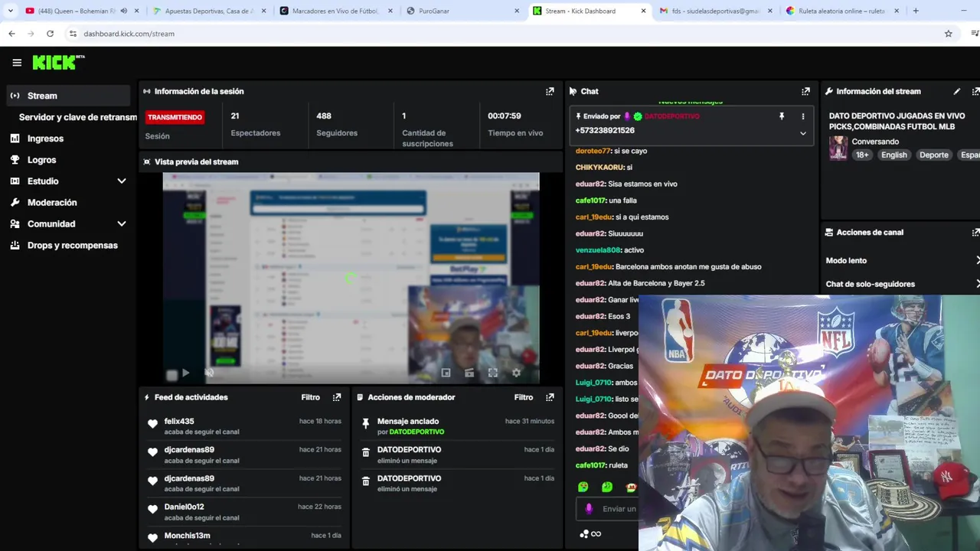Click the chat message input field
This screenshot has height=551, width=980.
[607, 509]
